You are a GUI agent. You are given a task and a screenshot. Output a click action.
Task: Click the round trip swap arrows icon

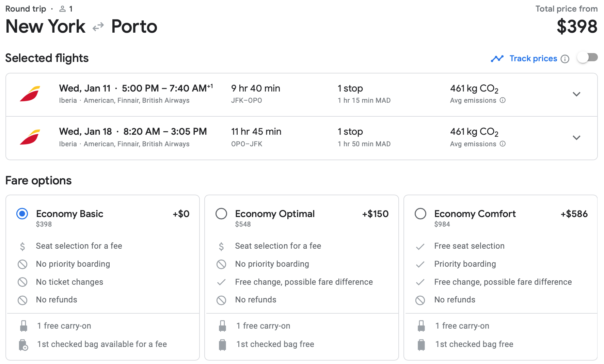click(x=98, y=27)
